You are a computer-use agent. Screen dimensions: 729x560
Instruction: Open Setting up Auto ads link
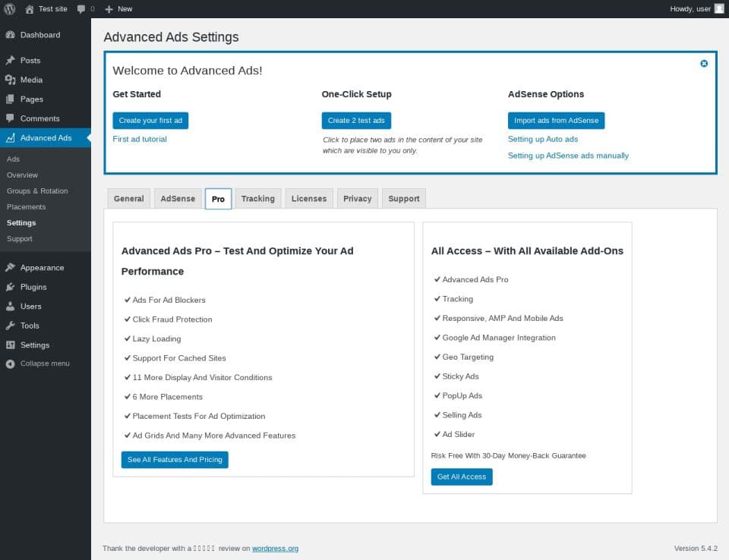click(542, 139)
